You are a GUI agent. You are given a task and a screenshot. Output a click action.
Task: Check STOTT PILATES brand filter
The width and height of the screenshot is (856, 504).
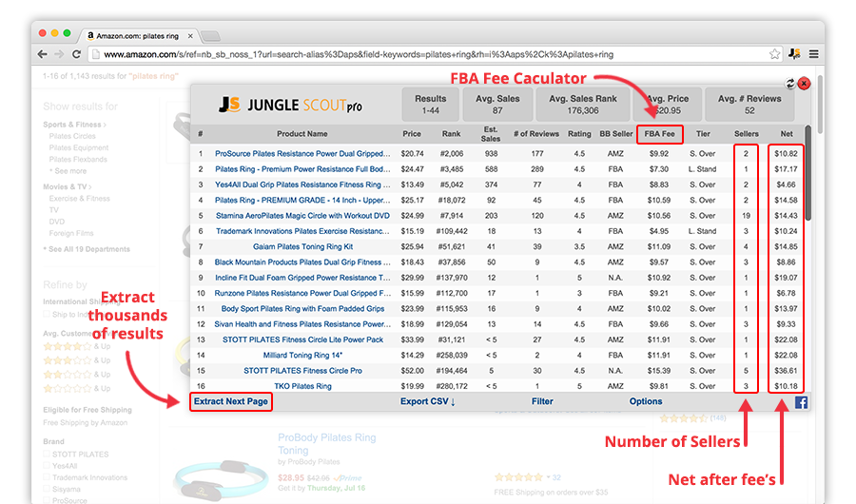pos(47,454)
